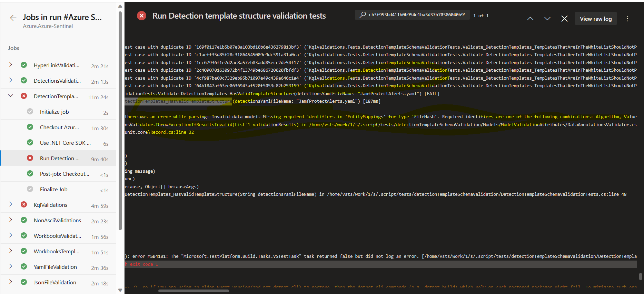Click the WorkbooksValidations success icon
The width and height of the screenshot is (644, 294).
[24, 235]
